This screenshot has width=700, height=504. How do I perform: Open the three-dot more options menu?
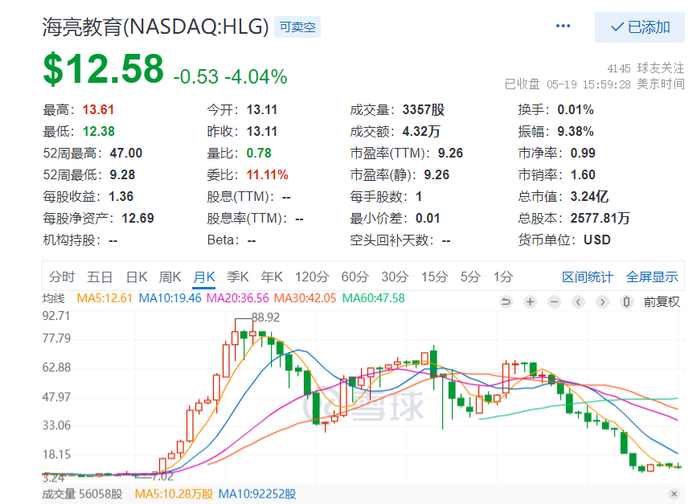pyautogui.click(x=562, y=26)
